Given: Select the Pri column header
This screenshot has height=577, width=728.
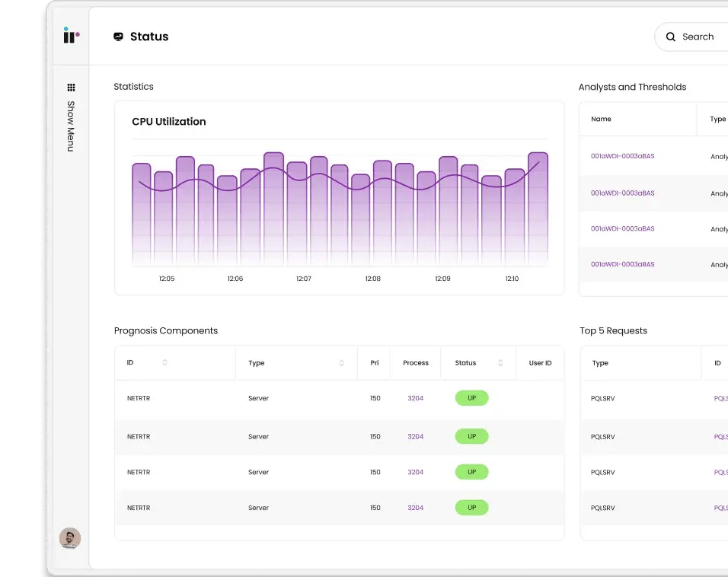Looking at the screenshot, I should coord(375,363).
